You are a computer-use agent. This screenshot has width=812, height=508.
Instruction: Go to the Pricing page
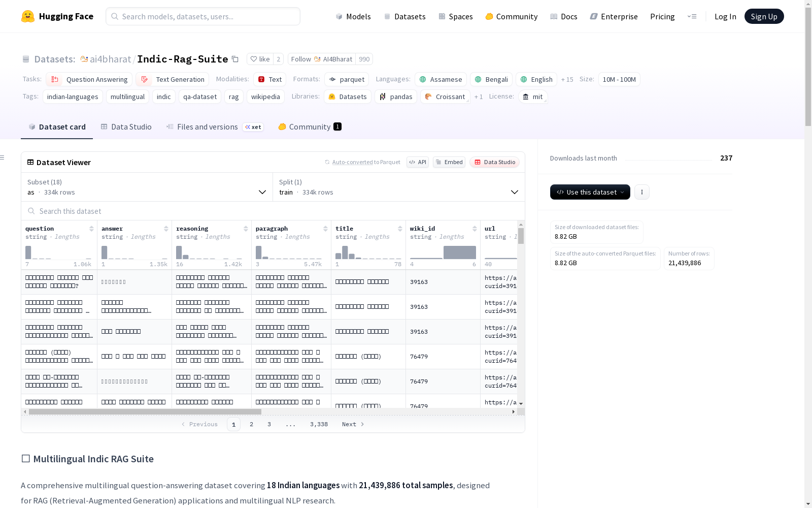[662, 16]
